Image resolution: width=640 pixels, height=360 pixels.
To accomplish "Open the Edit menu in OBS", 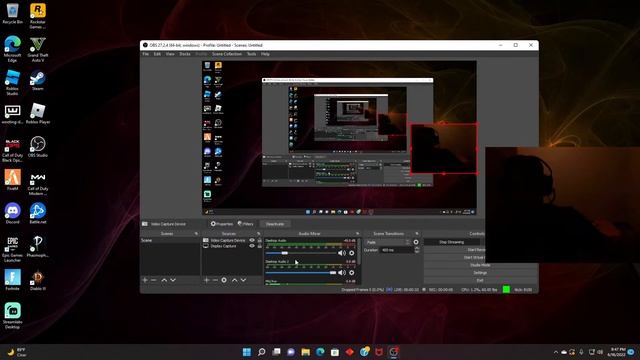I will (x=157, y=54).
